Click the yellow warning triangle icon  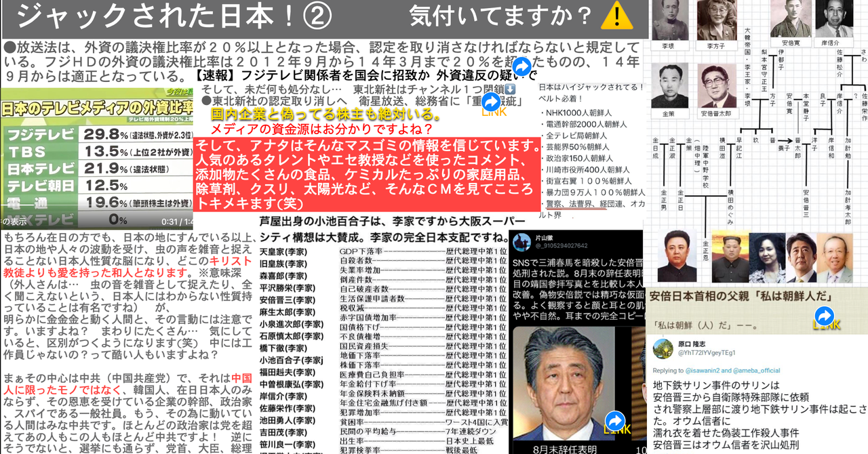pyautogui.click(x=616, y=15)
